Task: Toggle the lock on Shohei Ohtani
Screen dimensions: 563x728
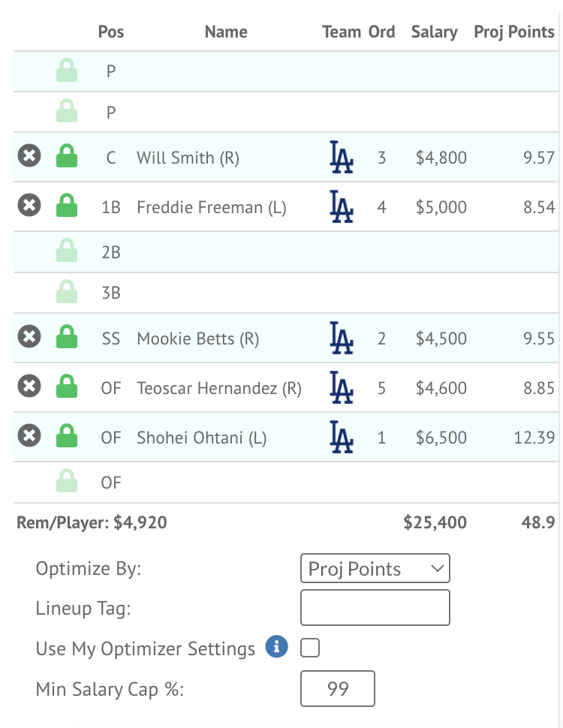Action: [67, 435]
